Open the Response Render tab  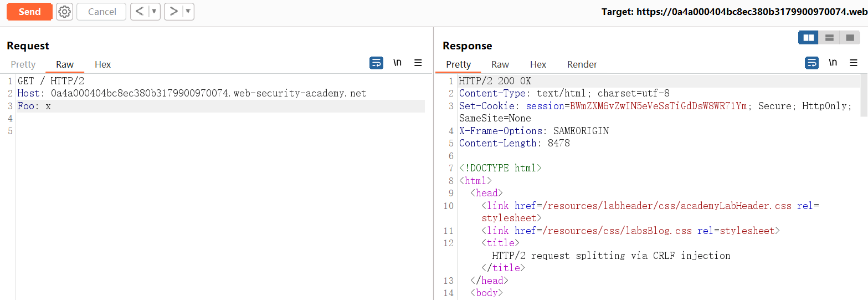point(582,64)
